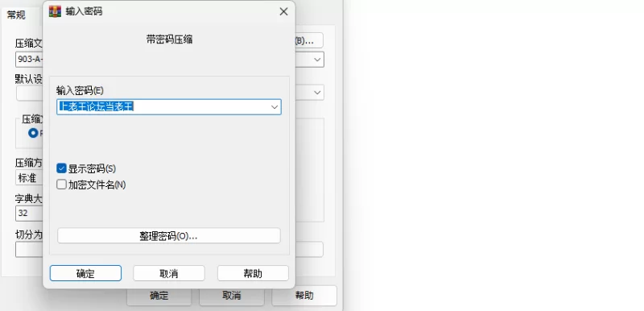644x311 pixels.
Task: Click the 带密码压缩 heading text
Action: pos(169,39)
